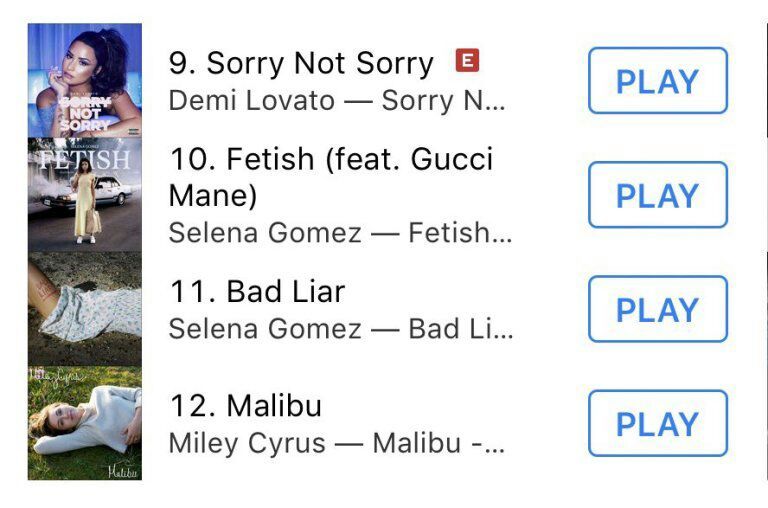Image resolution: width=768 pixels, height=508 pixels.
Task: Play the Bad Liar track
Action: pyautogui.click(x=658, y=309)
